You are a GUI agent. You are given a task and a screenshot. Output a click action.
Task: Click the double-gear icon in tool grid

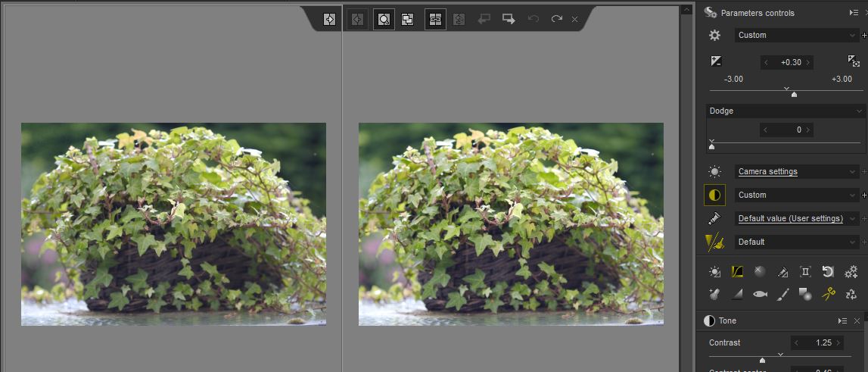851,271
